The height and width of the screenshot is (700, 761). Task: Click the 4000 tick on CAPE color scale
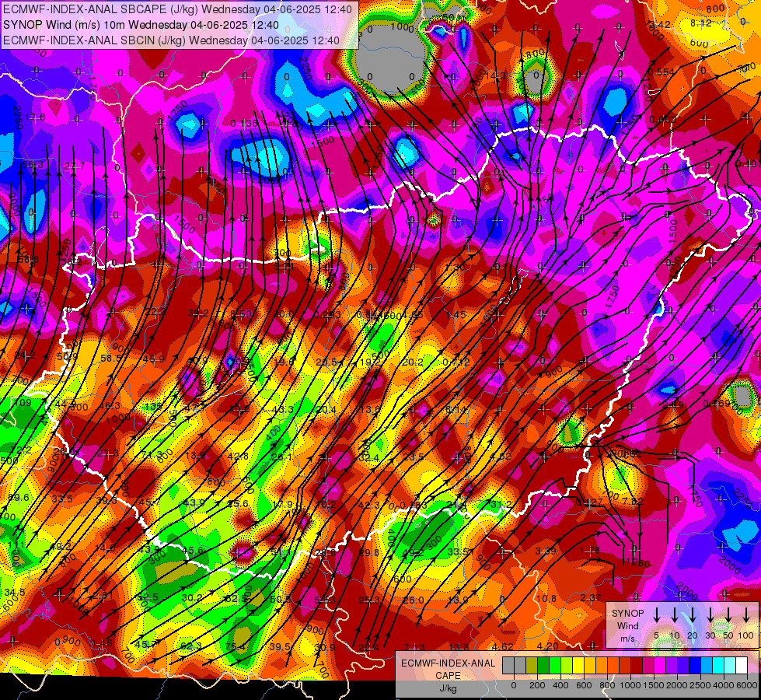pyautogui.click(x=724, y=685)
